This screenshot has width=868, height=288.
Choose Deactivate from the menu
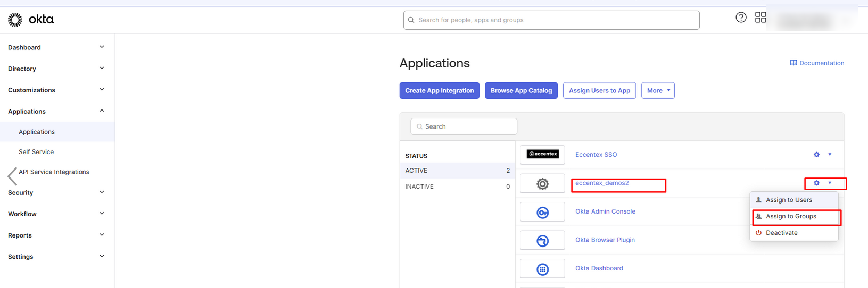pyautogui.click(x=794, y=233)
